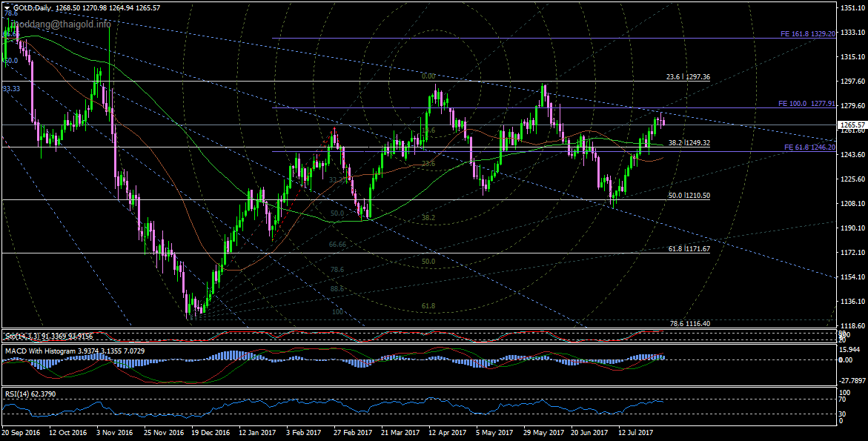Click the 3 Feb 2017 date label
This screenshot has height=441, width=868.
[x=304, y=432]
